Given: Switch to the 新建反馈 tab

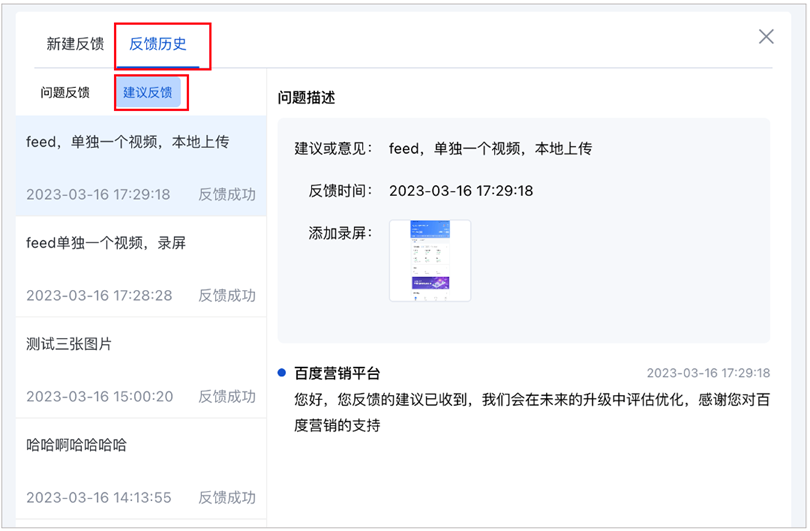Looking at the screenshot, I should (75, 44).
